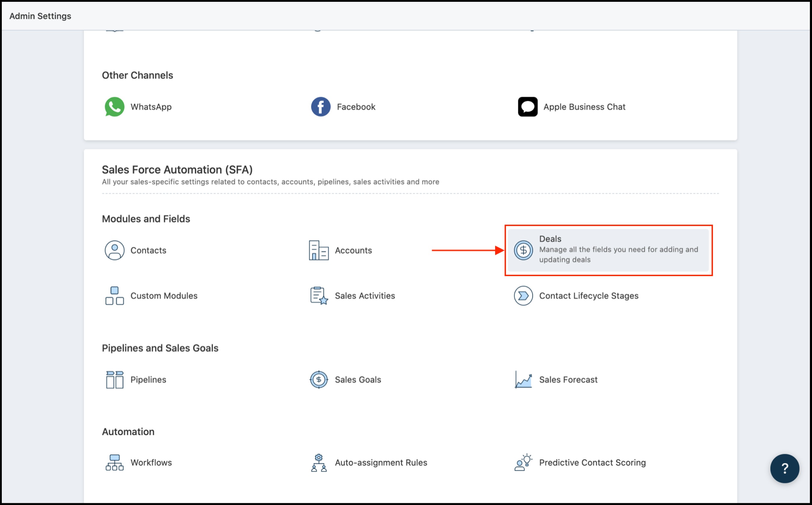Viewport: 812px width, 505px height.
Task: Click the Workflows diagram icon
Action: click(115, 463)
